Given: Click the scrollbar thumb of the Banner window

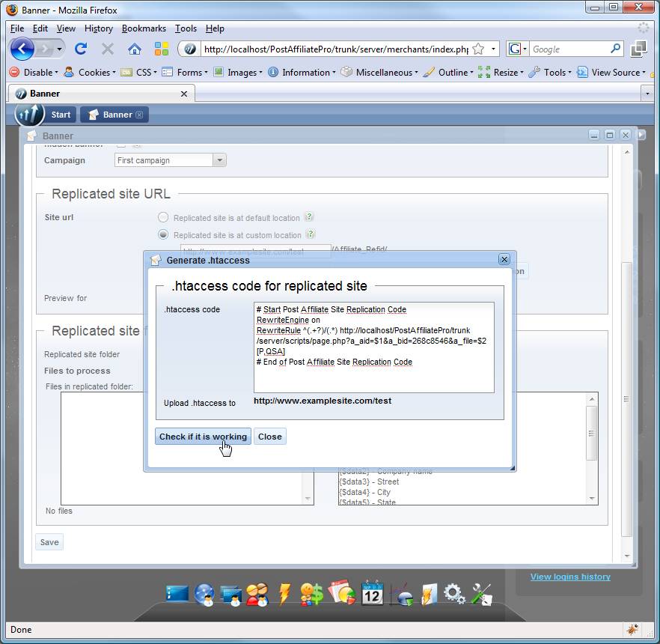Looking at the screenshot, I should [x=626, y=399].
